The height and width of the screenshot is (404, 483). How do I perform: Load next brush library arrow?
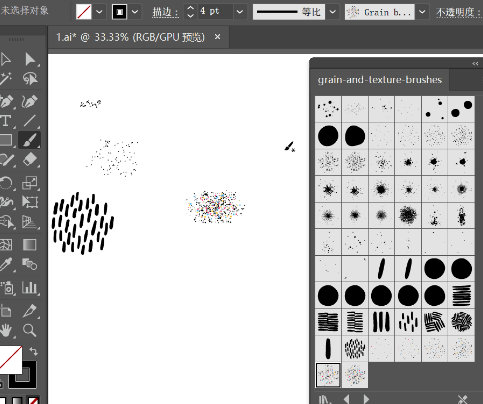[x=366, y=399]
